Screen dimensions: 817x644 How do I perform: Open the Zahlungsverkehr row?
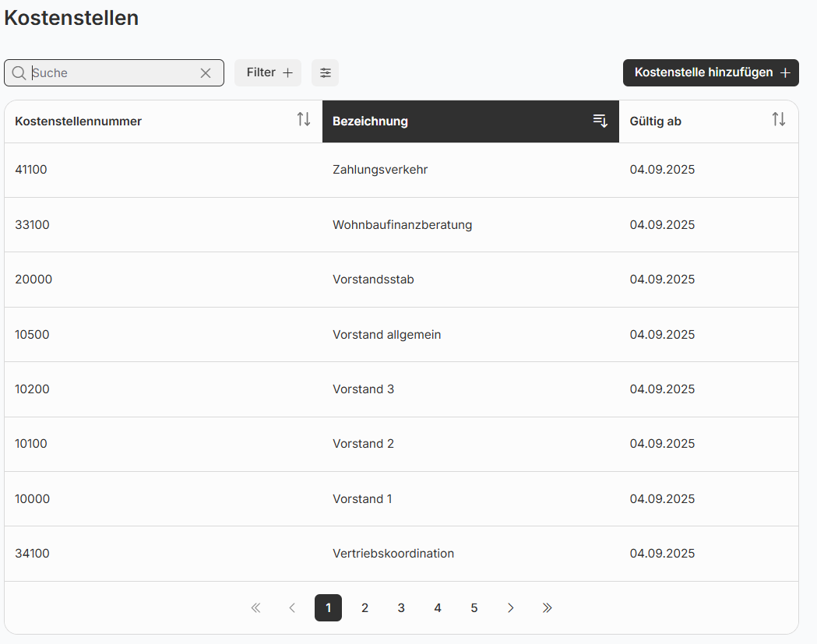(380, 170)
